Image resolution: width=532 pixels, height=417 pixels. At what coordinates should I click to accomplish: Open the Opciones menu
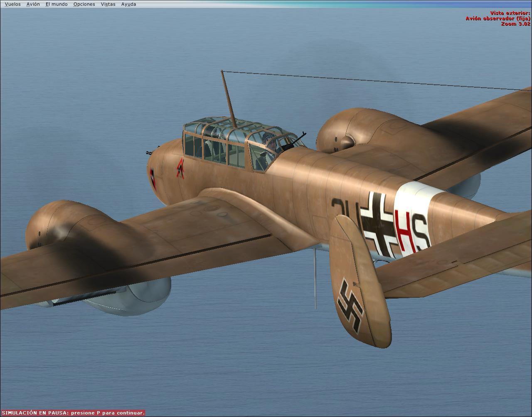[x=84, y=4]
